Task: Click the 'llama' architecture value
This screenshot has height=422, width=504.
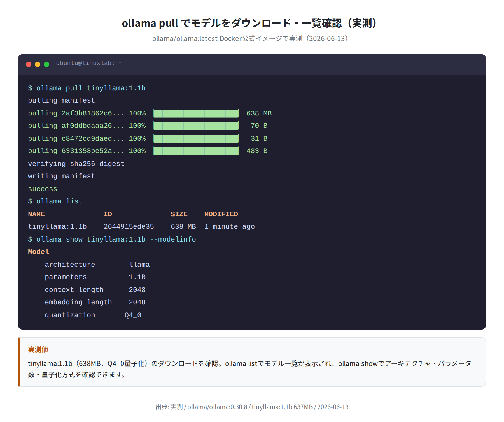Action: tap(139, 265)
